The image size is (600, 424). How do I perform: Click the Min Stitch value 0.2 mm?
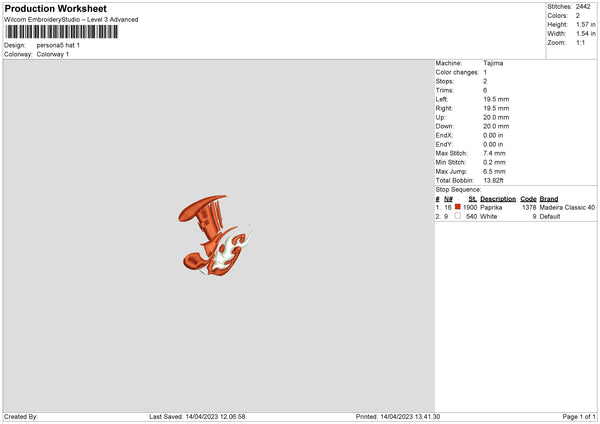click(494, 162)
